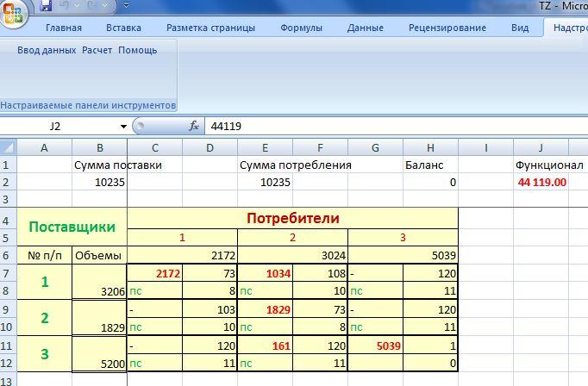Select red shipment cell 5039 in row 11

[375, 346]
